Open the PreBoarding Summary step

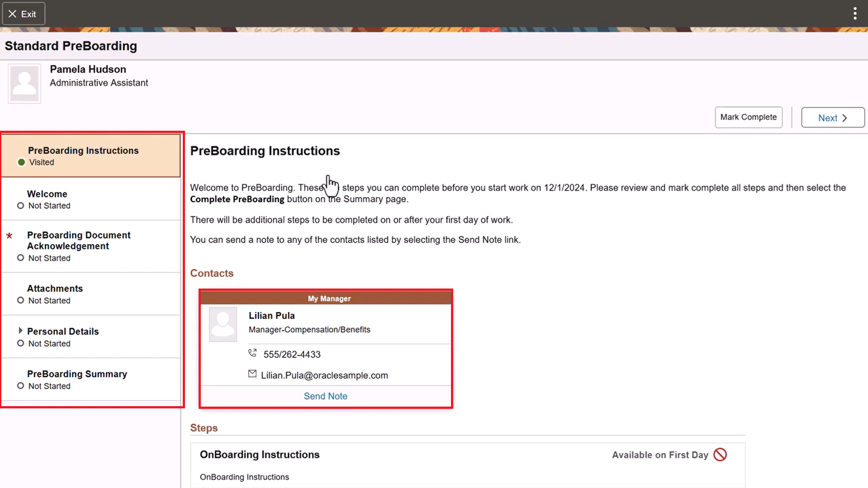click(x=77, y=374)
